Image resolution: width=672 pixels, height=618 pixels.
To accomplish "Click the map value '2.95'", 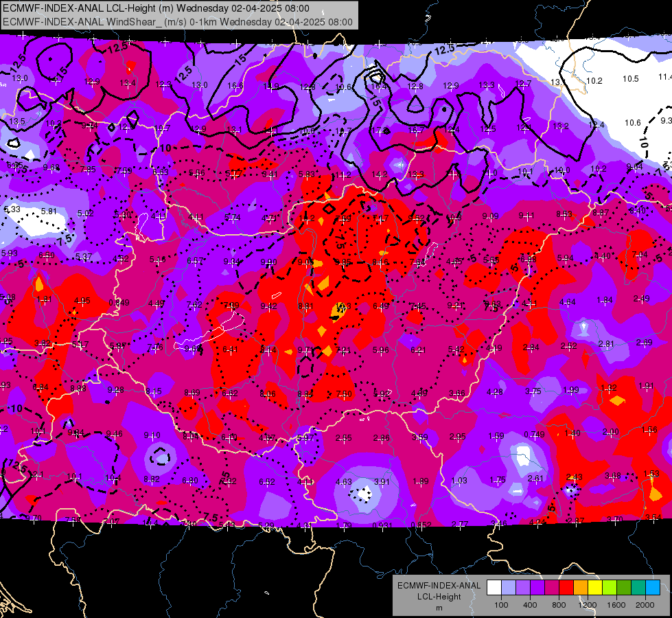I will [x=458, y=437].
